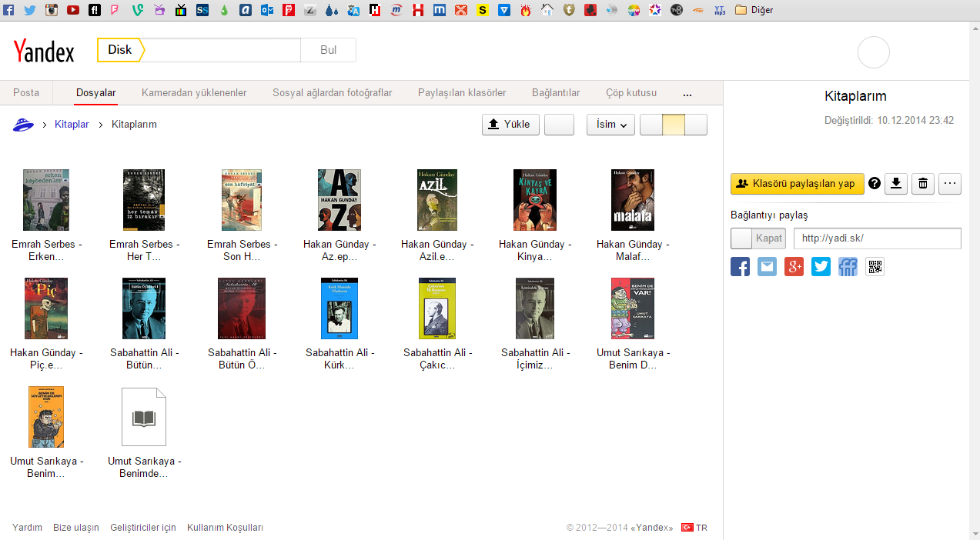980x540 pixels.
Task: Open Sosyal ağlardan fotoğraflar tab
Action: point(333,92)
